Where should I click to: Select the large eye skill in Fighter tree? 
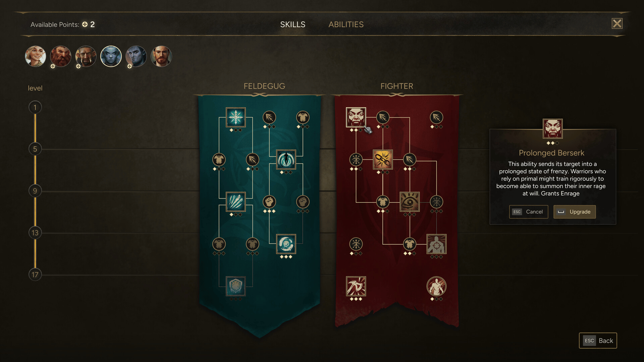410,202
